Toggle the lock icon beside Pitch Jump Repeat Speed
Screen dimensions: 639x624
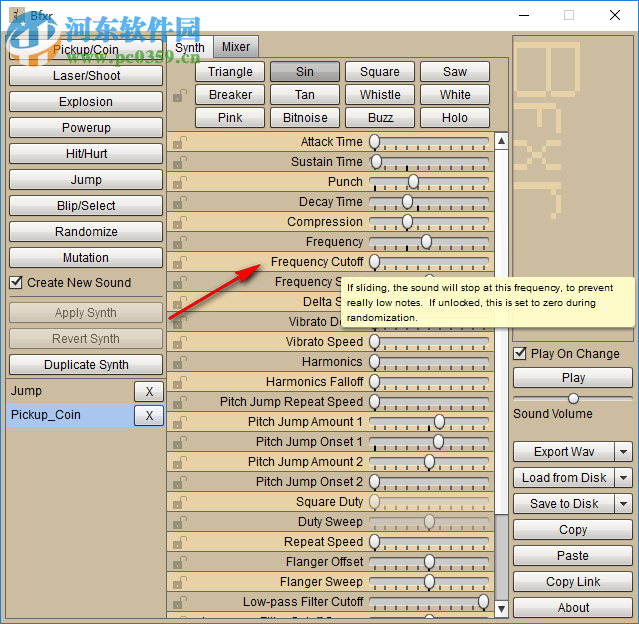180,402
